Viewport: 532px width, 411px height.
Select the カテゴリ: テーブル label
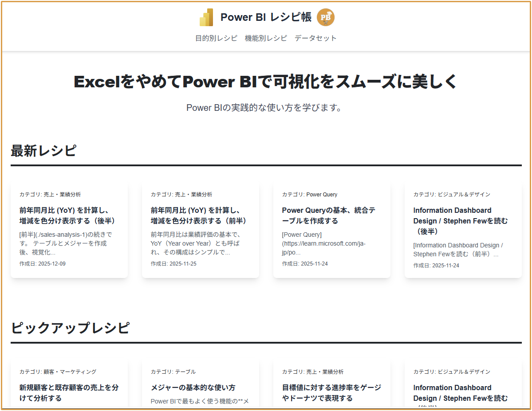[x=173, y=372]
